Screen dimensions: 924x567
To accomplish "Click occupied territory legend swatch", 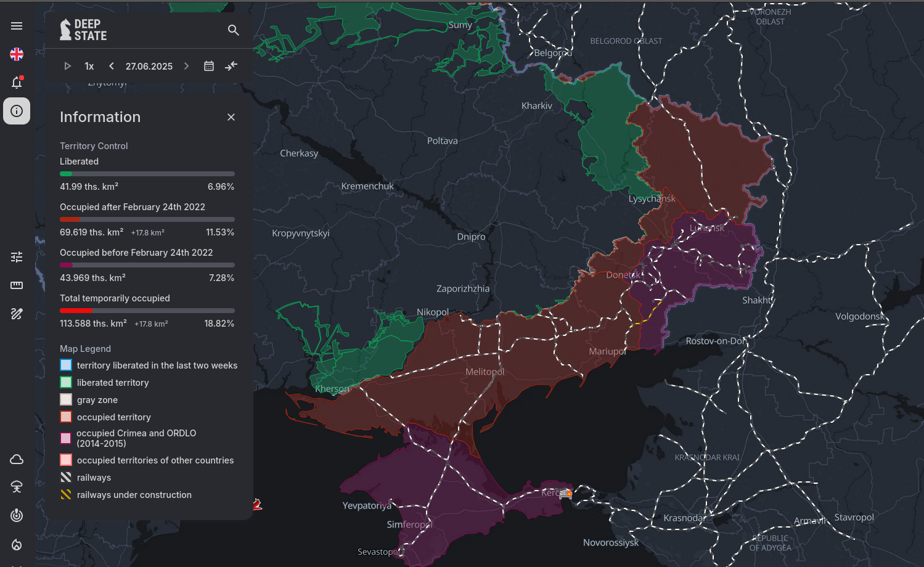I will click(66, 417).
